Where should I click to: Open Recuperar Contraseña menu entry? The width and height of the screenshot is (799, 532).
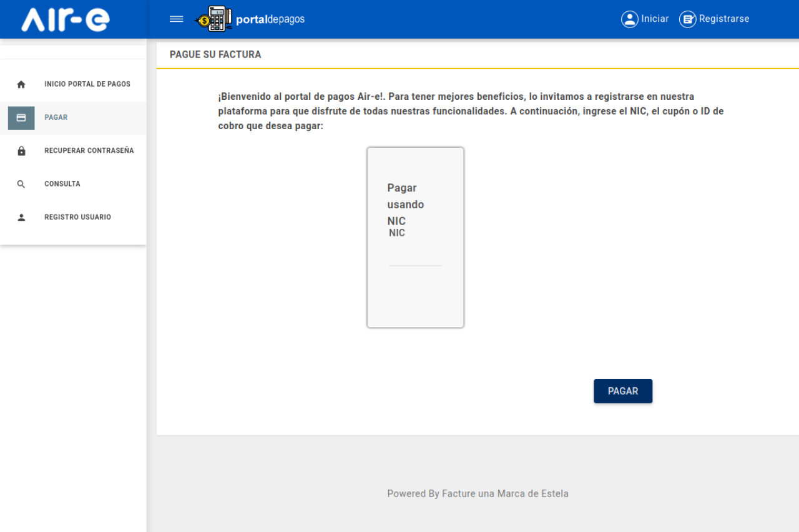point(89,151)
